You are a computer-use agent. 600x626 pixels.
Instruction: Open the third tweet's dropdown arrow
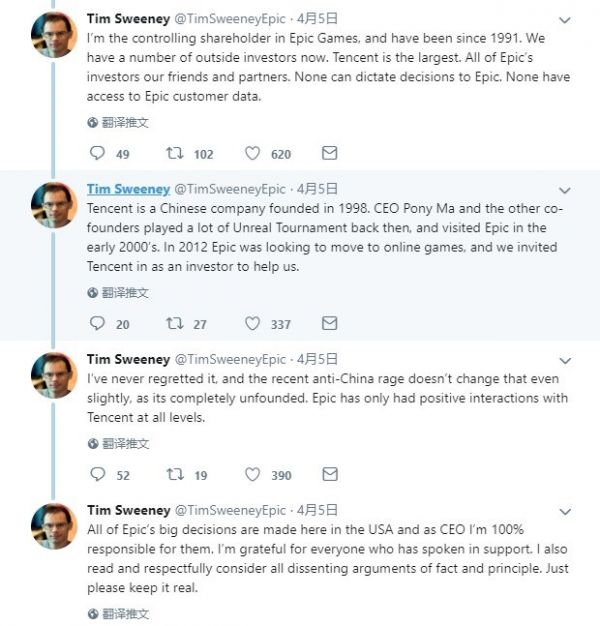point(566,359)
